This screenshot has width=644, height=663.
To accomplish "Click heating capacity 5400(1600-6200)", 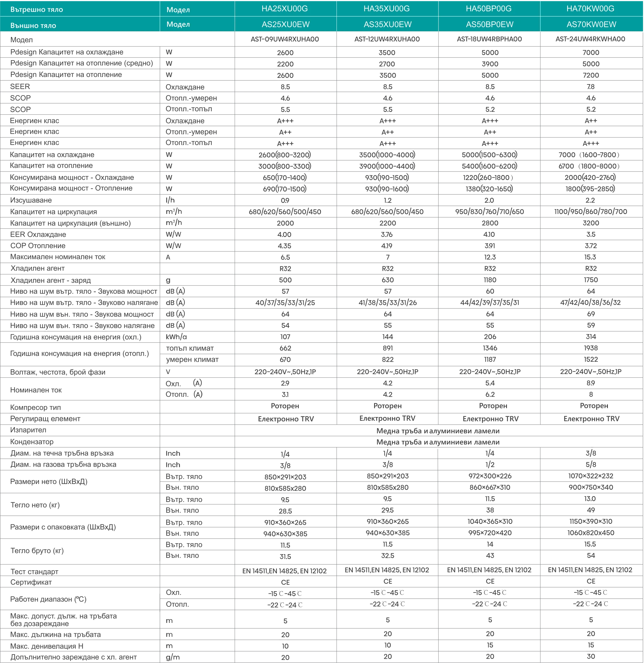I will [x=489, y=166].
